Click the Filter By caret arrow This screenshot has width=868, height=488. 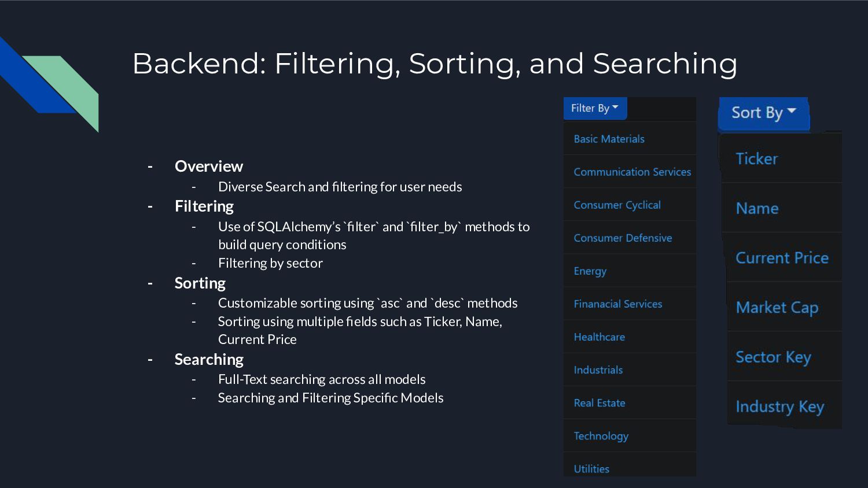(615, 107)
